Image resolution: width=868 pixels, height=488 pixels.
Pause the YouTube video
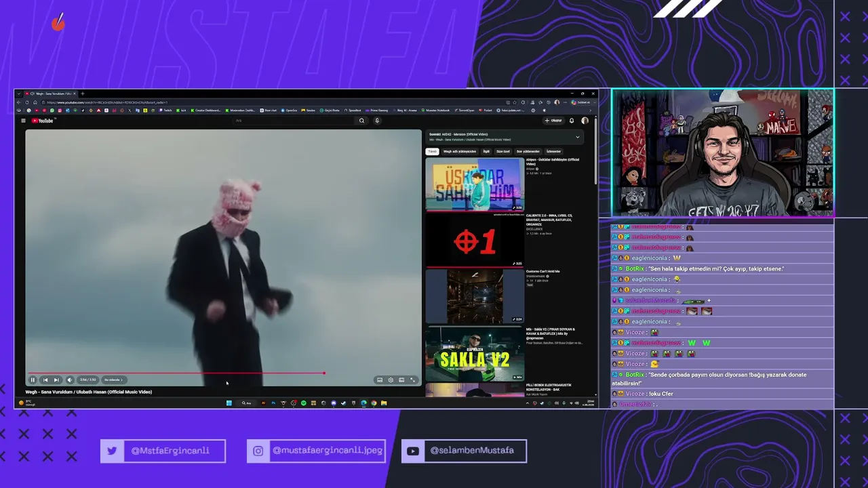click(x=33, y=380)
